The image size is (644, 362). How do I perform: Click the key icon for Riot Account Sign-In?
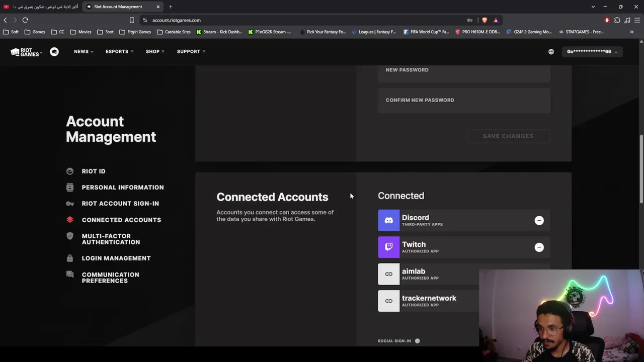coord(70,204)
